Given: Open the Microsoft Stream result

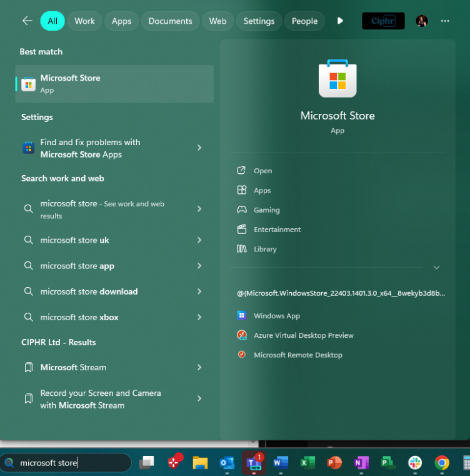Looking at the screenshot, I should point(114,367).
